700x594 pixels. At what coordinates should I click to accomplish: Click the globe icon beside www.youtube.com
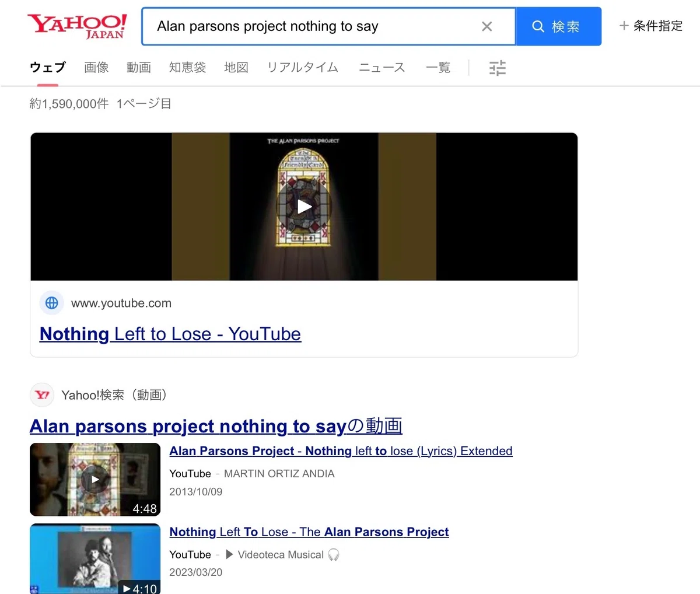pyautogui.click(x=51, y=303)
